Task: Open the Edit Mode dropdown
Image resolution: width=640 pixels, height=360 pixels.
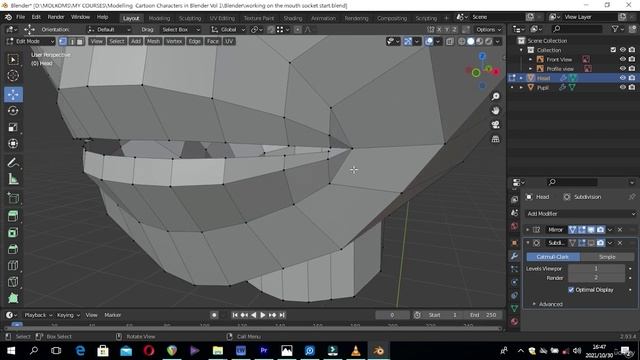Action: (x=31, y=41)
